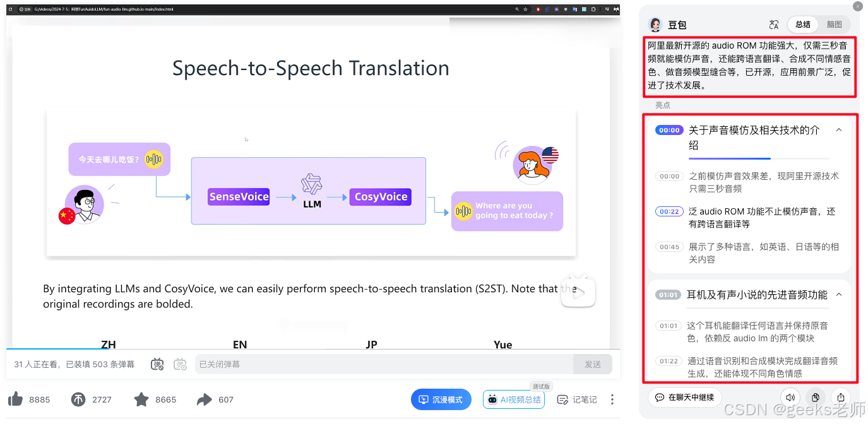Click the 已关闭弹幕 danmaku input field
Image resolution: width=868 pixels, height=424 pixels.
click(x=384, y=364)
